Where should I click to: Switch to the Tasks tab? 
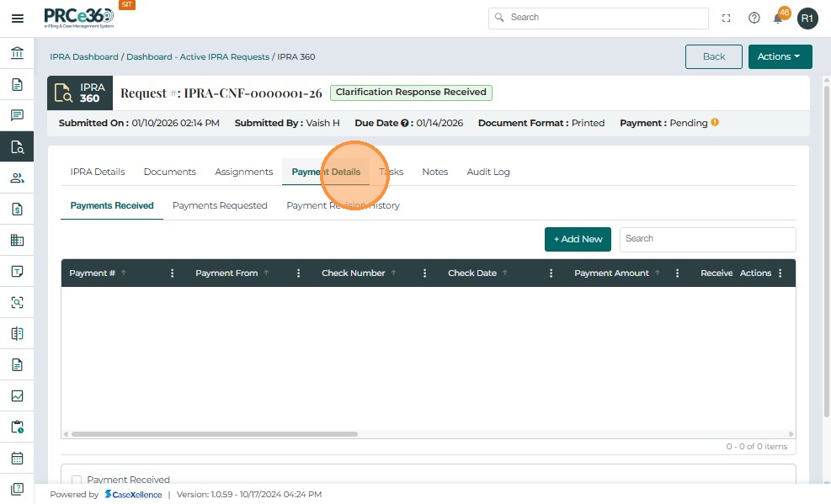(392, 172)
